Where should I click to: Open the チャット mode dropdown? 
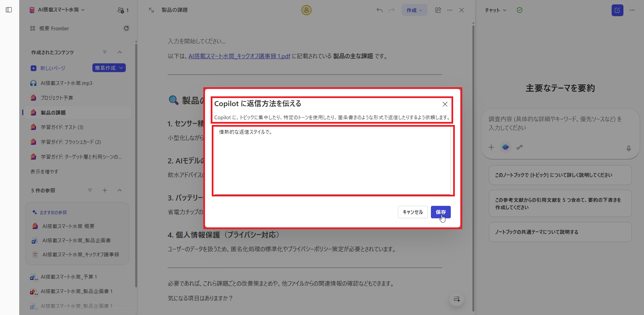(495, 10)
